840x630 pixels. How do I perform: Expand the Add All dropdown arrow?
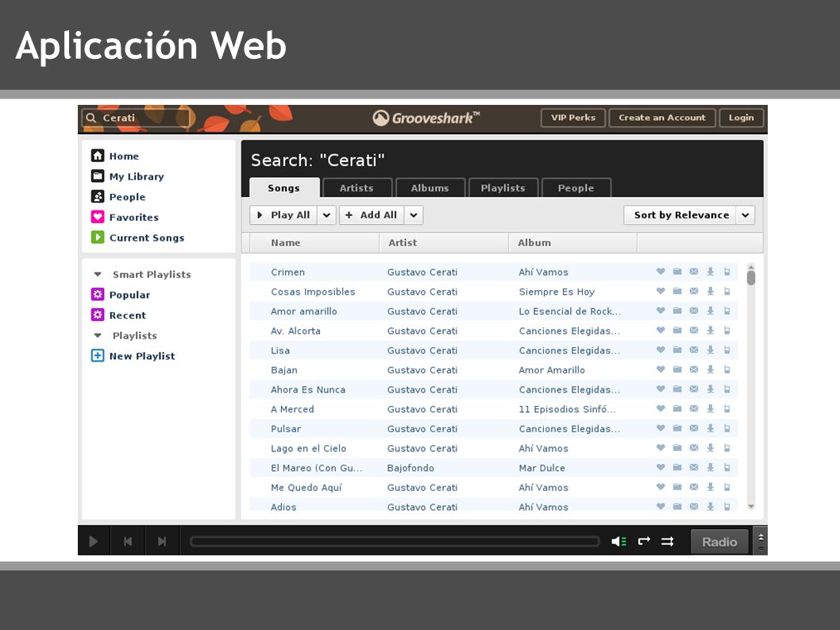pyautogui.click(x=414, y=215)
